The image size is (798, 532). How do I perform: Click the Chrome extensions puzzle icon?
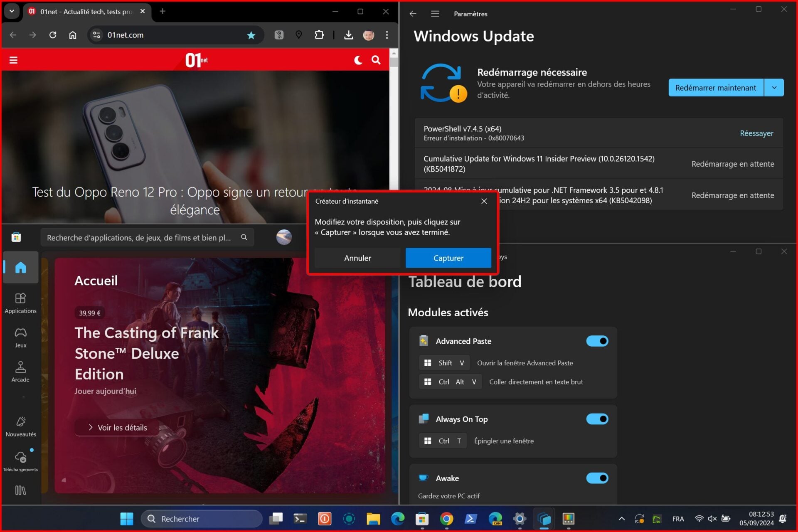[x=319, y=35]
